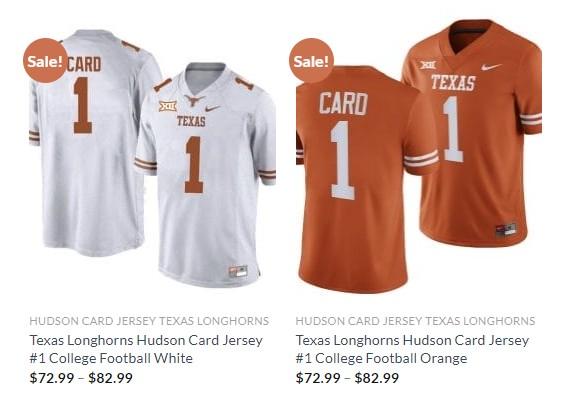Open the Hudson Card Jersey category link above the Orange title
The image size is (561, 403).
415,321
